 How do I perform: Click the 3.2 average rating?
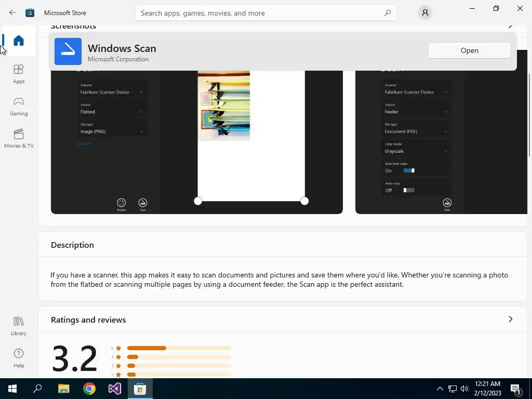(x=75, y=358)
